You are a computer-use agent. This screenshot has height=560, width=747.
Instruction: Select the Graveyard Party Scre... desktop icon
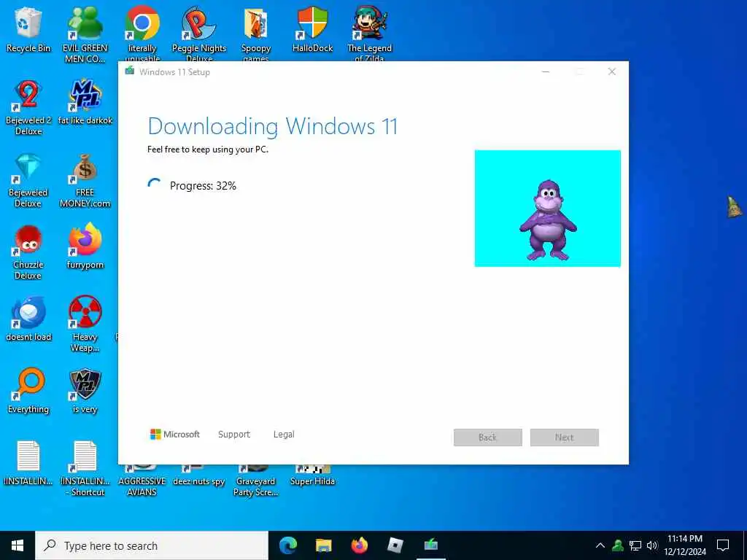(x=256, y=481)
